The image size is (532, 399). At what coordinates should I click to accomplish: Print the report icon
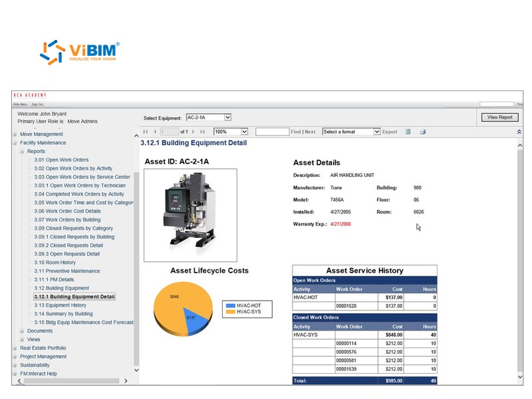(x=423, y=132)
